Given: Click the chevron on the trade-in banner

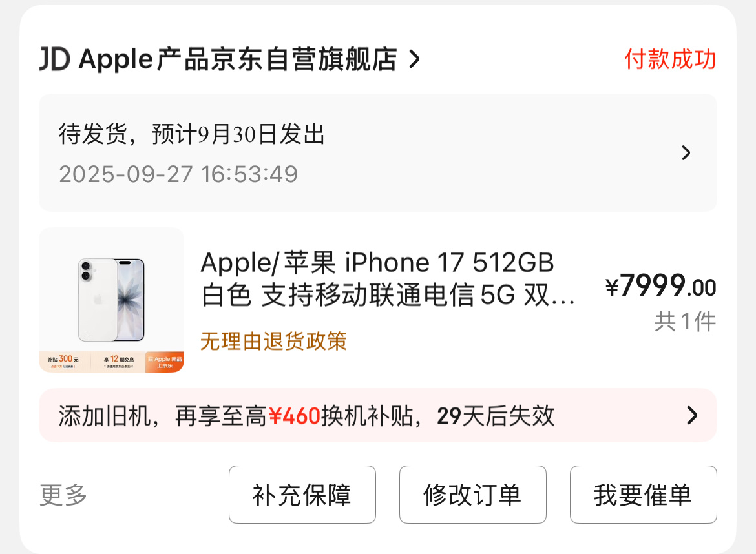Looking at the screenshot, I should [x=693, y=415].
